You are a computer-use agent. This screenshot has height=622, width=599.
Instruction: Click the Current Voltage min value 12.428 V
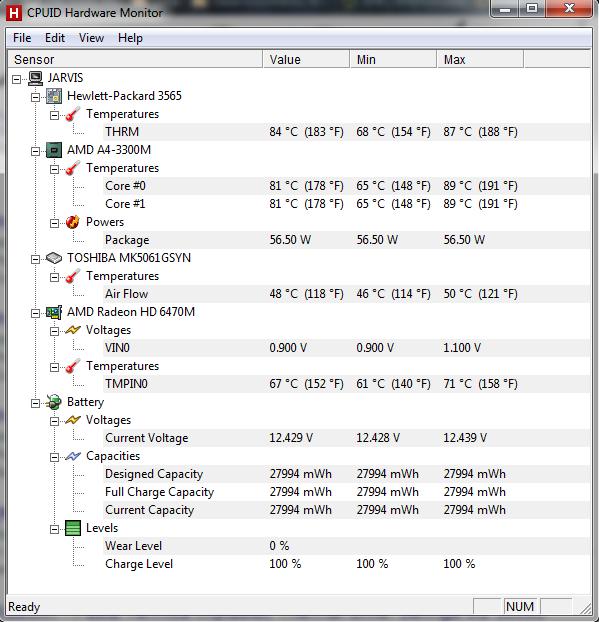378,438
